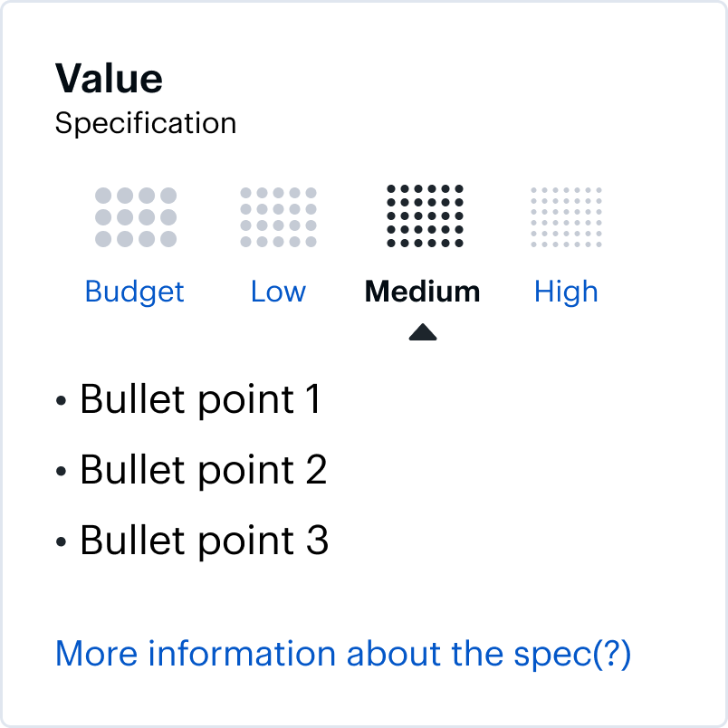Click the Specification subtitle
Viewport: 728px width, 728px height.
pos(146,123)
